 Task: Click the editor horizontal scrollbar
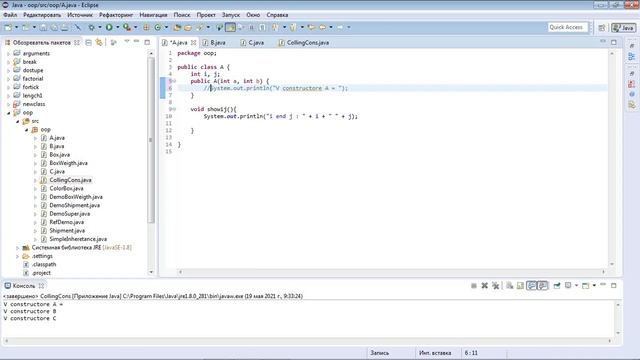[392, 272]
